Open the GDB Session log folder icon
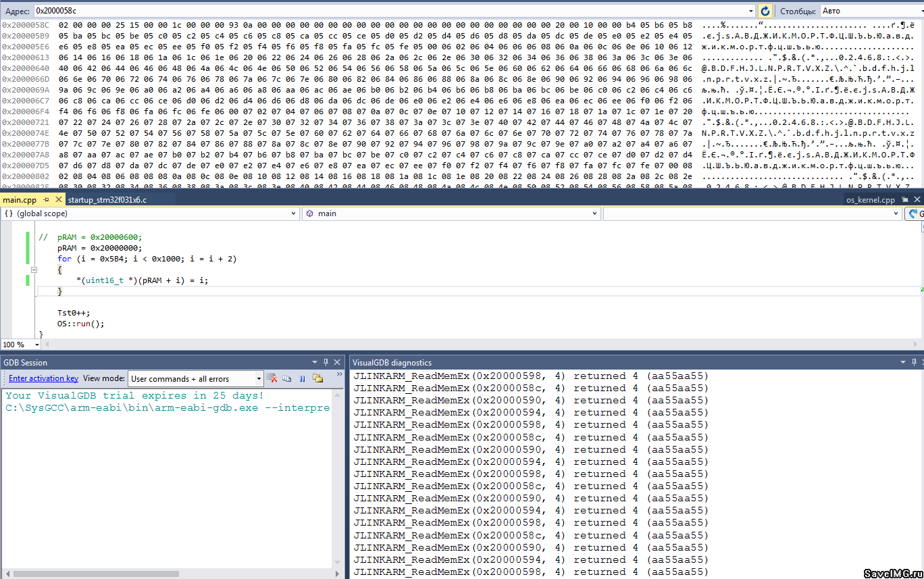Viewport: 924px width, 579px height. (317, 378)
